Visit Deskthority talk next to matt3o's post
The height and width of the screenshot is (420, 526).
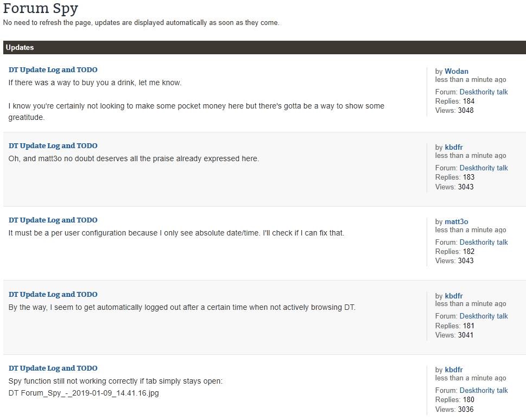coord(483,242)
